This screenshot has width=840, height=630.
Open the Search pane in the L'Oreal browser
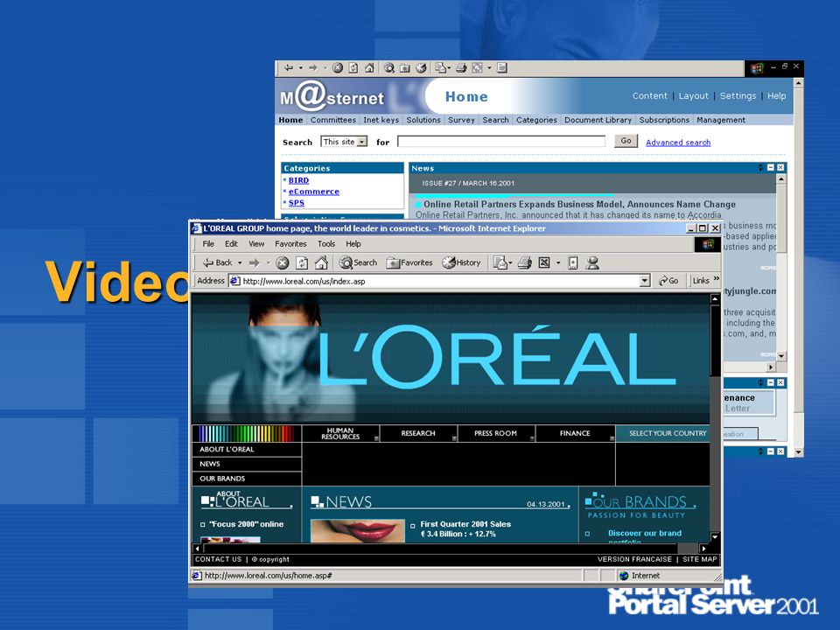359,262
